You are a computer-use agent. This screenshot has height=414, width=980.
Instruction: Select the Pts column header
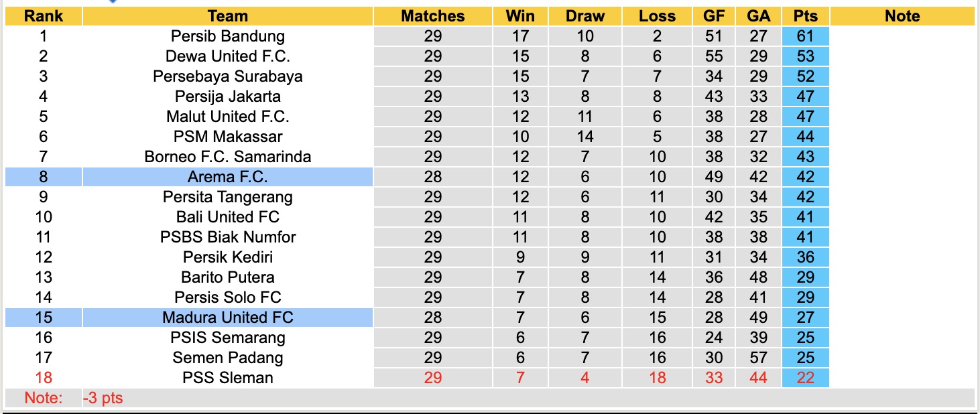point(805,16)
